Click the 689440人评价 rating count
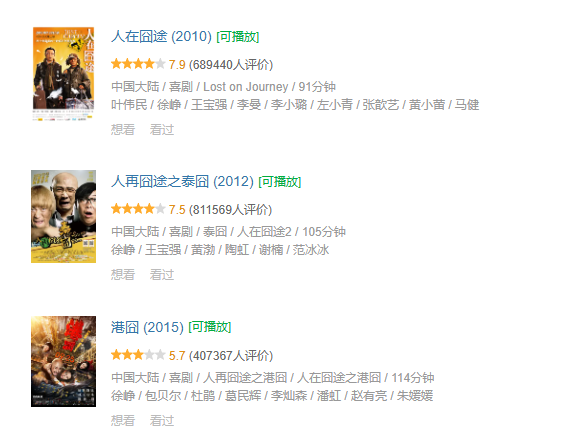587x440 pixels. tap(231, 64)
